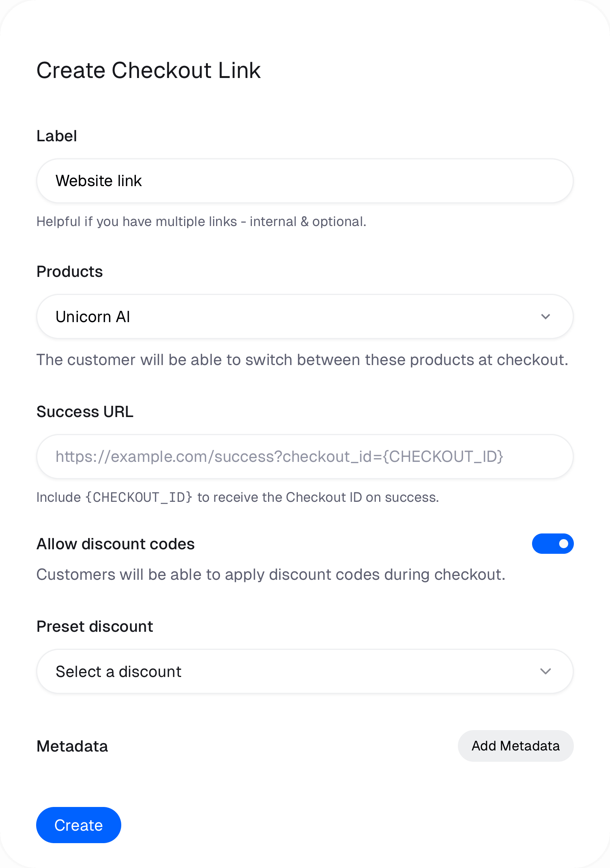Click the Add Metadata button
Viewport: 610px width, 868px height.
515,746
